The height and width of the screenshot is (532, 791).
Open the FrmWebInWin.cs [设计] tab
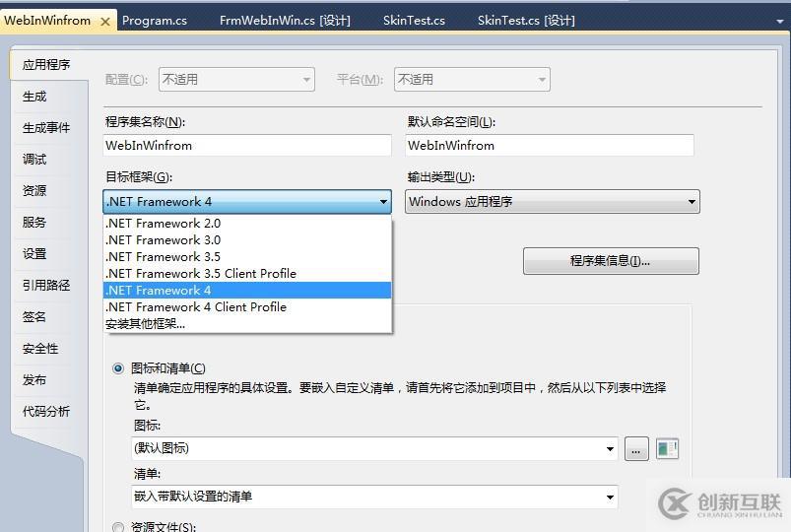pyautogui.click(x=285, y=20)
